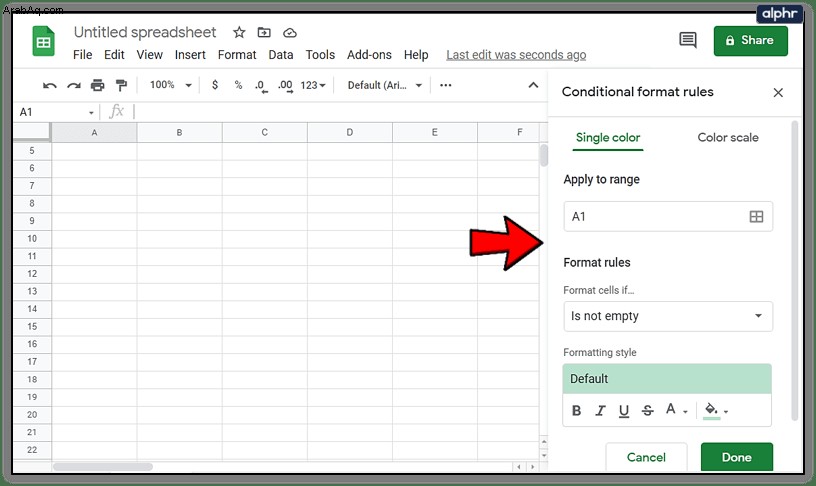Open the "Is not empty" condition dropdown
816x486 pixels.
coord(668,316)
